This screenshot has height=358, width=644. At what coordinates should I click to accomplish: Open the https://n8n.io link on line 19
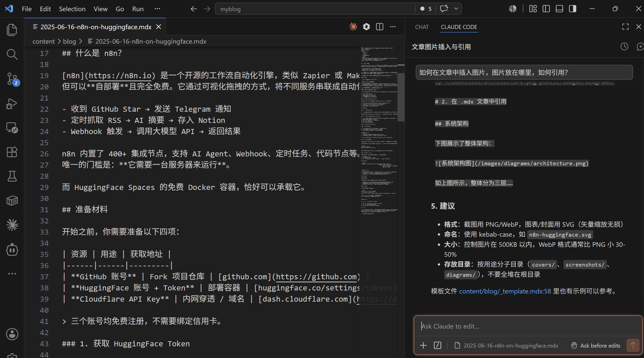tap(120, 75)
